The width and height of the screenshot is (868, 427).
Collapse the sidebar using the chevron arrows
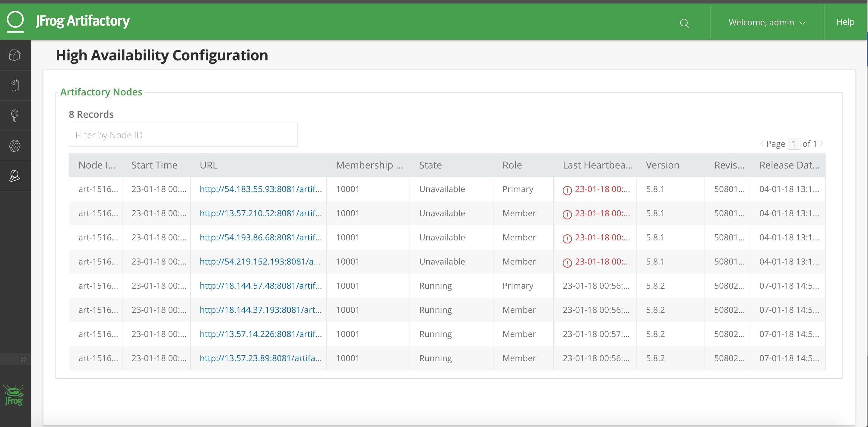tap(24, 359)
